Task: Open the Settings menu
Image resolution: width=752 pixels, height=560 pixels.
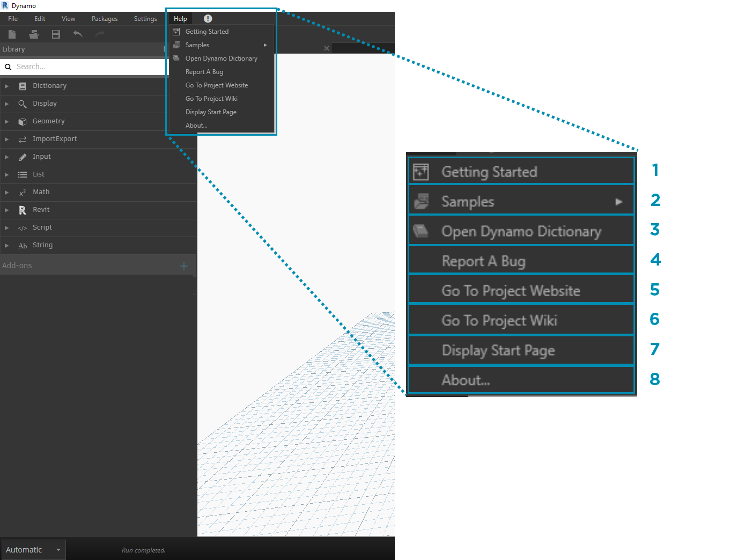Action: [x=145, y=19]
